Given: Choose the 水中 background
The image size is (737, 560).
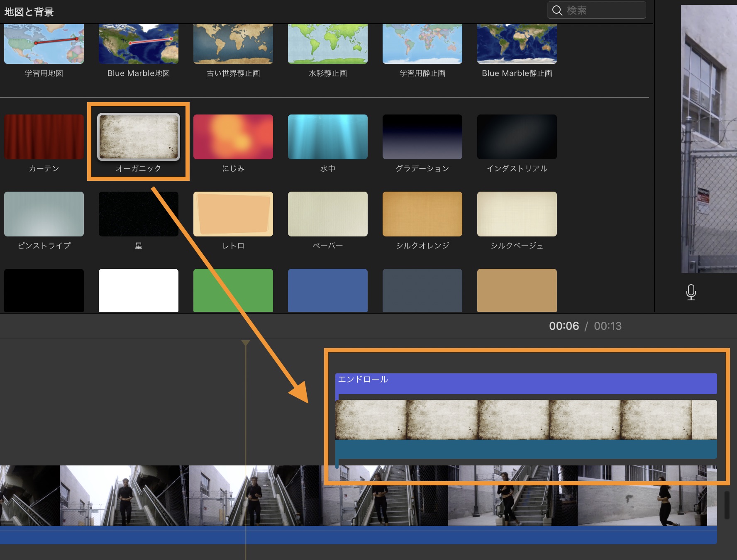Looking at the screenshot, I should coord(328,137).
